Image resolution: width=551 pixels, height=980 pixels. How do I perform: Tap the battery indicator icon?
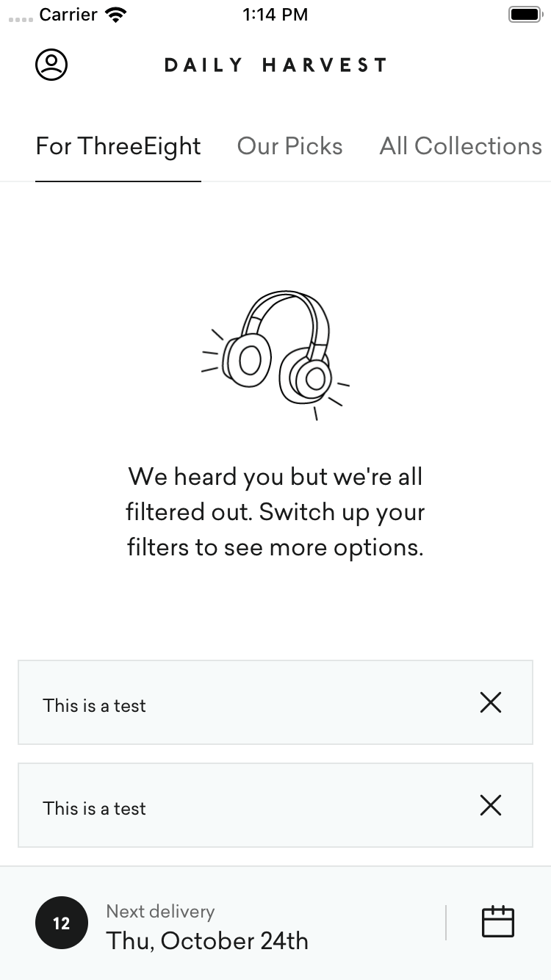coord(525,15)
